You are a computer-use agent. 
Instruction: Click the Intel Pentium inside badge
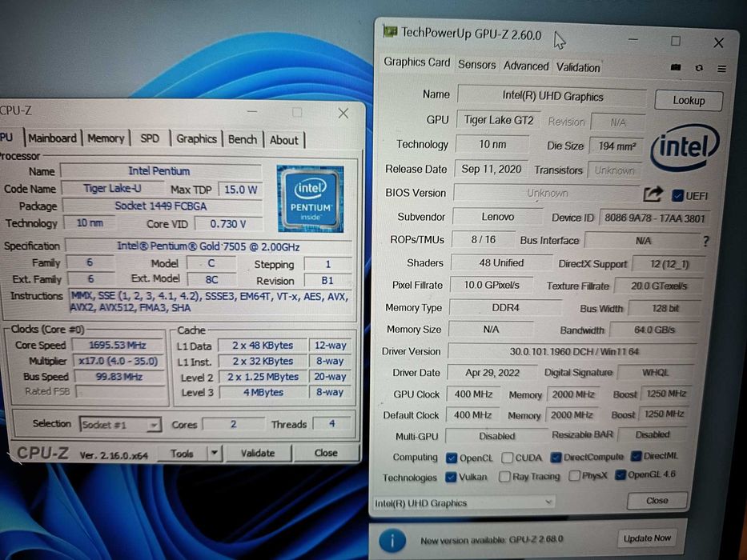310,199
